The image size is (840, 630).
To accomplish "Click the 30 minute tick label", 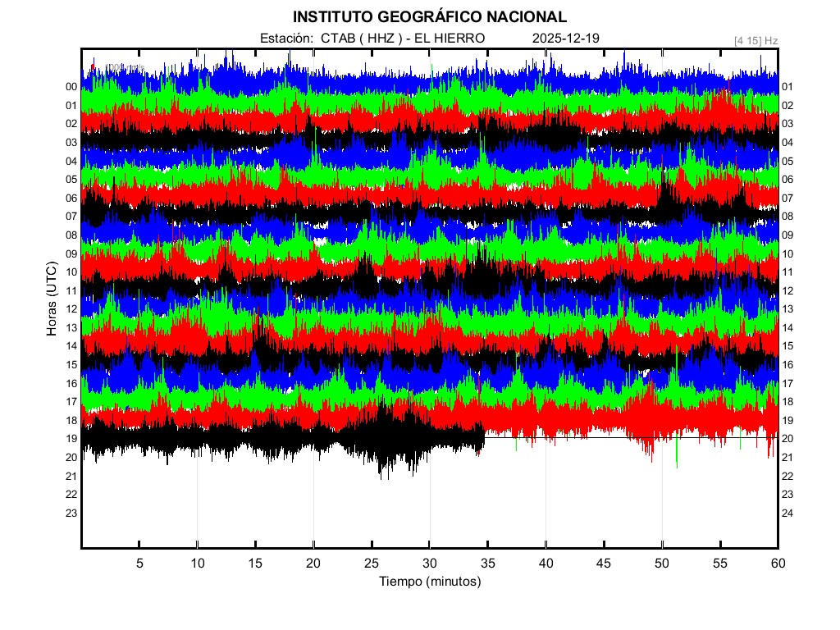I will pyautogui.click(x=429, y=564).
